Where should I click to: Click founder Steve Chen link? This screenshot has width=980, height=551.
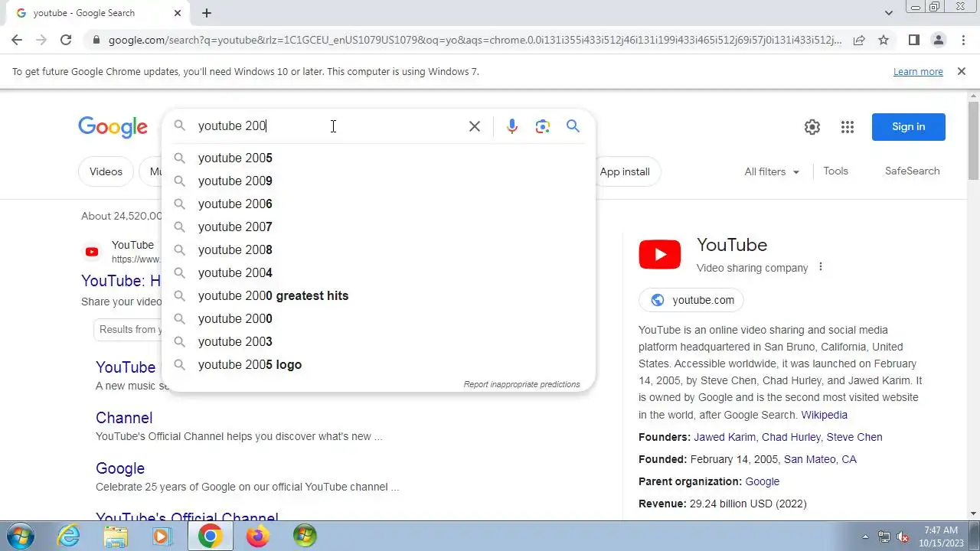coord(854,437)
